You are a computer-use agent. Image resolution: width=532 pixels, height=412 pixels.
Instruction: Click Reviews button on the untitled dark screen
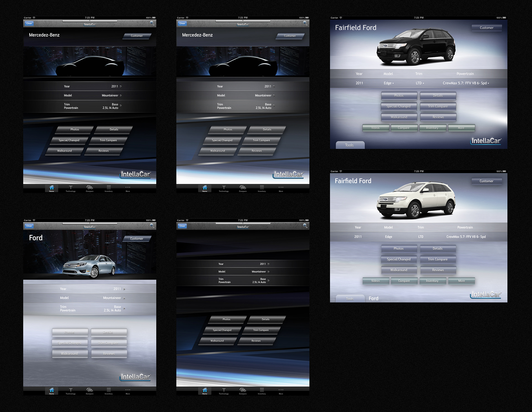(257, 341)
